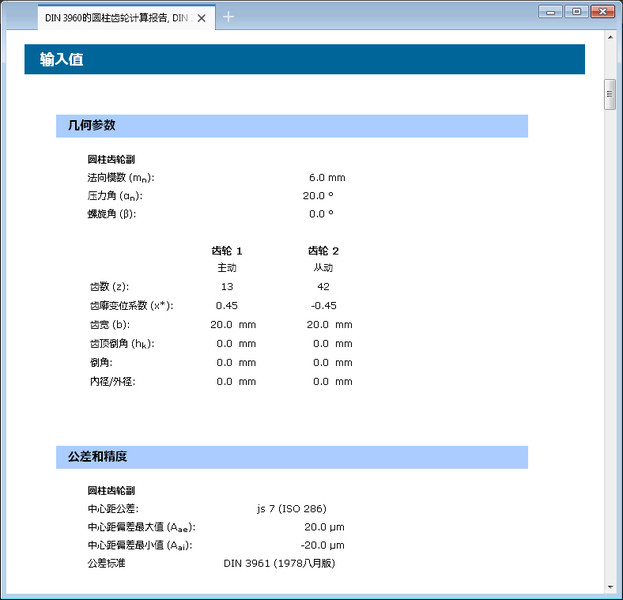Click the 齿轮 1 column heading
Image resolution: width=623 pixels, height=600 pixels.
pos(227,250)
